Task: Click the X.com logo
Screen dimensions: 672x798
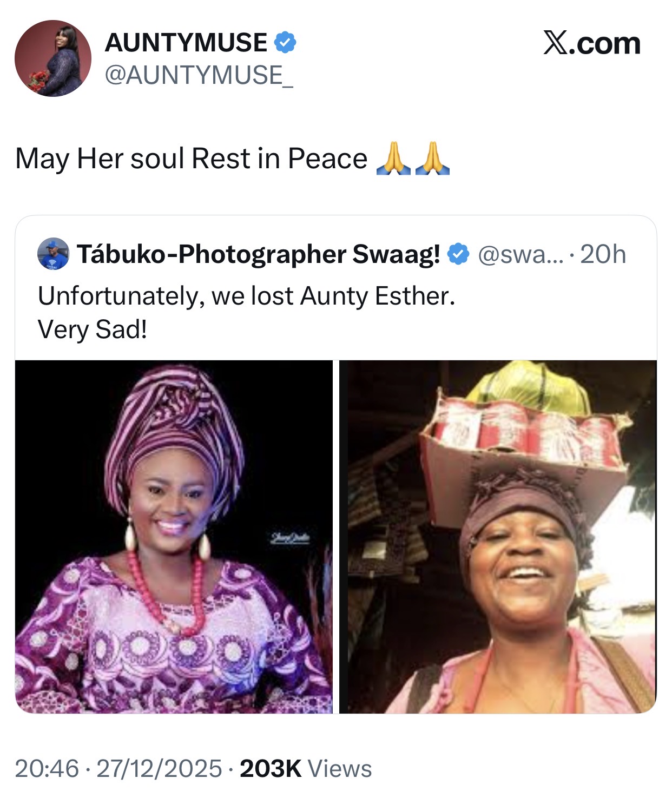Action: coord(591,43)
